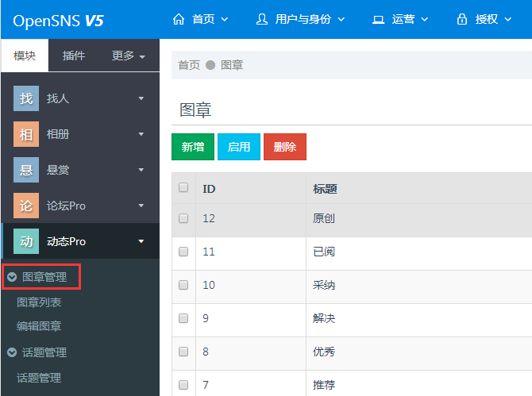
Task: Click the home icon next to 首页
Action: 179,19
